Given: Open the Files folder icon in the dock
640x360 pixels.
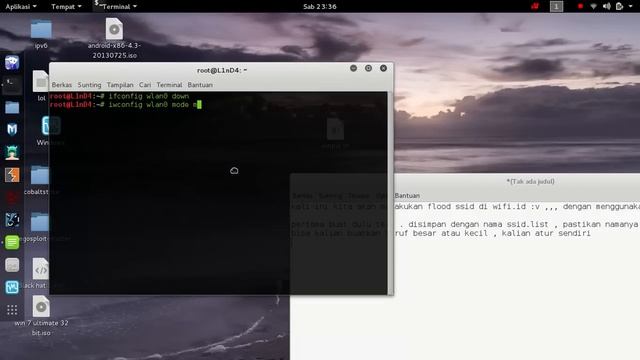Looking at the screenshot, I should point(12,107).
